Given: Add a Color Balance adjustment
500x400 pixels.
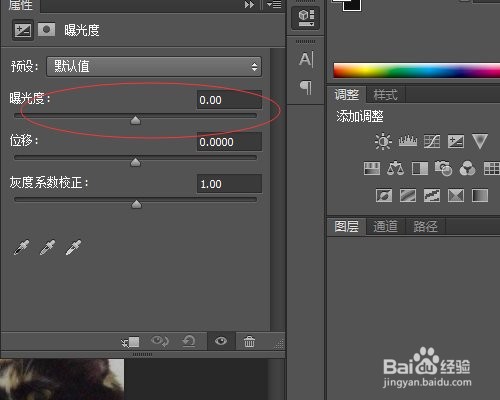Looking at the screenshot, I should coord(395,168).
